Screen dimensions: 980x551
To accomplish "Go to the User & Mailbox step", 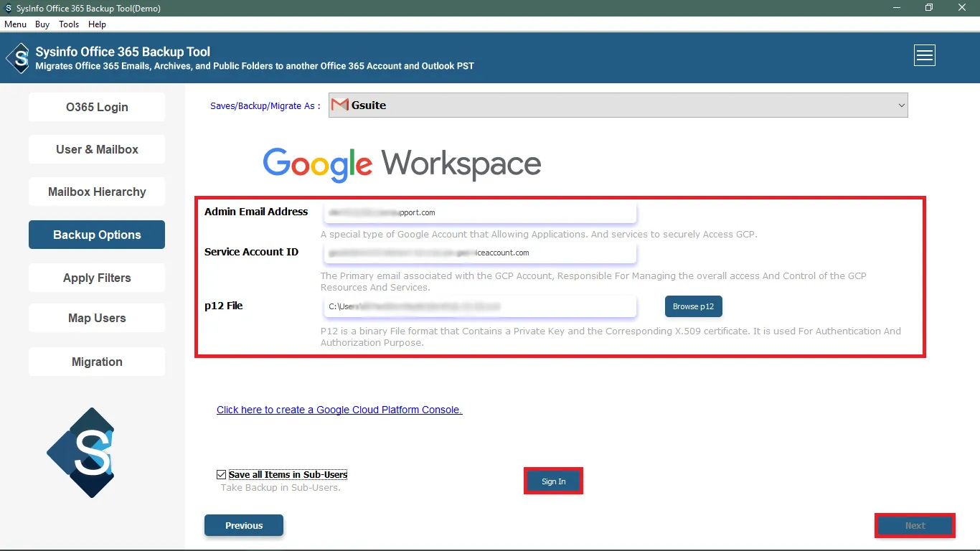I will tap(97, 149).
